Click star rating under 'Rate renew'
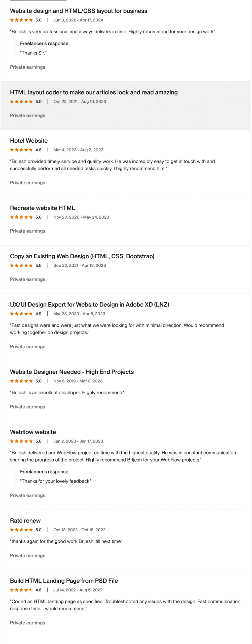The image size is (252, 644). [x=21, y=530]
